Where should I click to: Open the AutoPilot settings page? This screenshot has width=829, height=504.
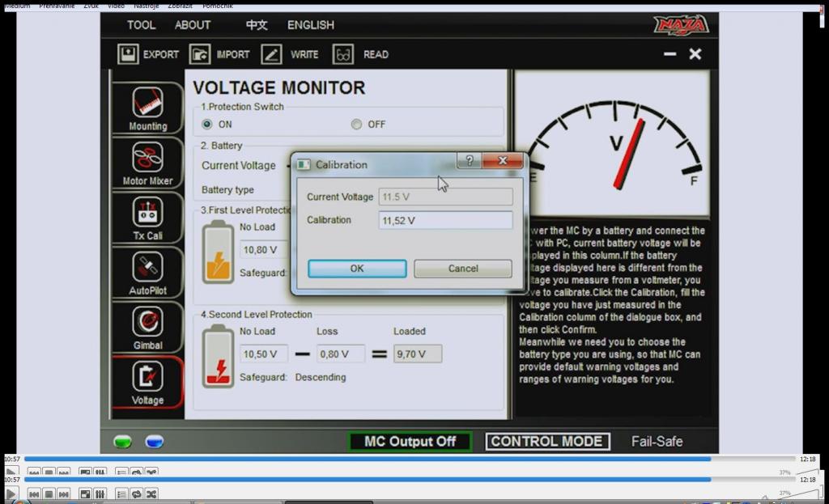point(147,273)
